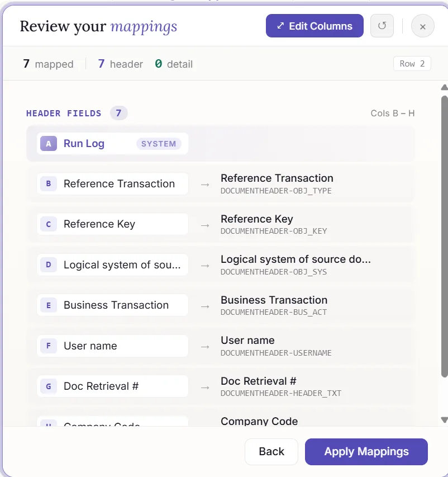This screenshot has height=477, width=448.
Task: Select the Run Log system column chip
Action: [x=112, y=144]
